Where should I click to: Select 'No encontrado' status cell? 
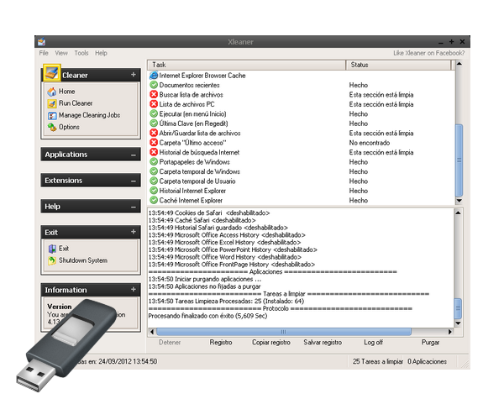[370, 143]
